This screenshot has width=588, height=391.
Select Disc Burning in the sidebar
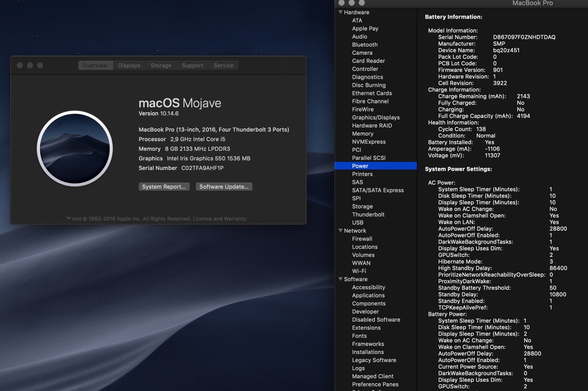[369, 85]
